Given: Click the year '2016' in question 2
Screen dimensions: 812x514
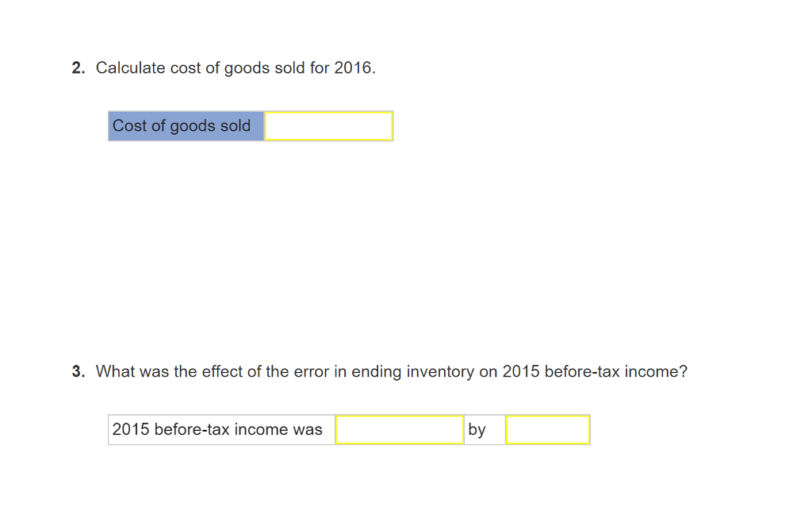Looking at the screenshot, I should tap(351, 67).
